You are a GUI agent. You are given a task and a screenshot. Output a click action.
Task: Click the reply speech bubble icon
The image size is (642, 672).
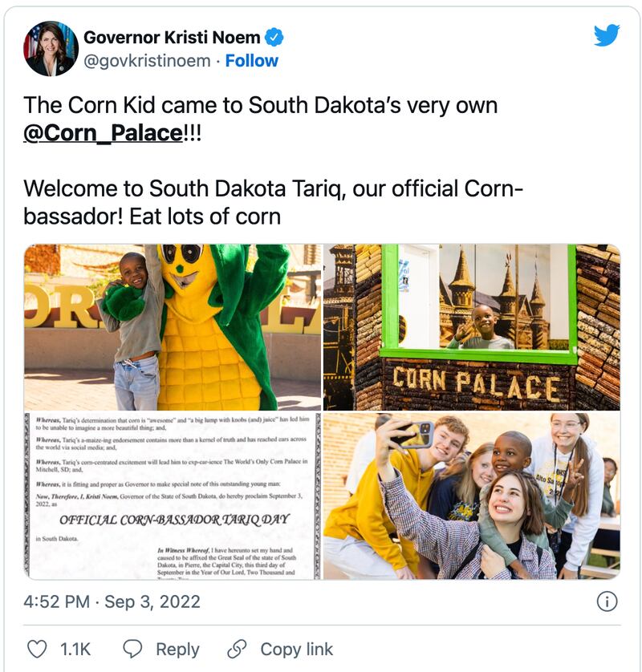tap(132, 649)
